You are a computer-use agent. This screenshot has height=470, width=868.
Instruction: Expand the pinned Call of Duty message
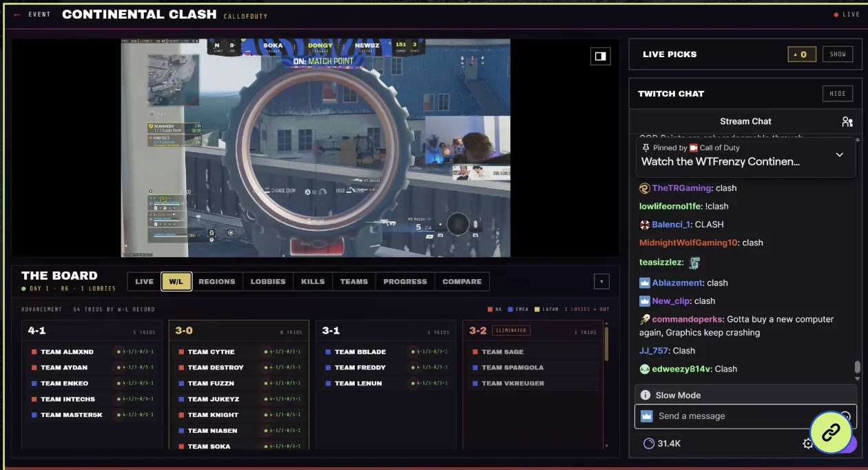pos(839,155)
